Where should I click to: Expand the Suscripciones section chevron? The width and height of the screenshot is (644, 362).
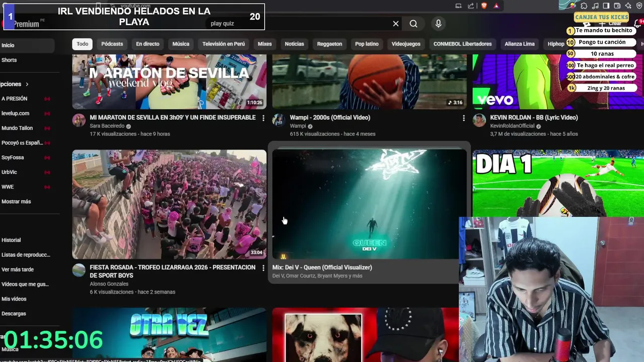[27, 84]
